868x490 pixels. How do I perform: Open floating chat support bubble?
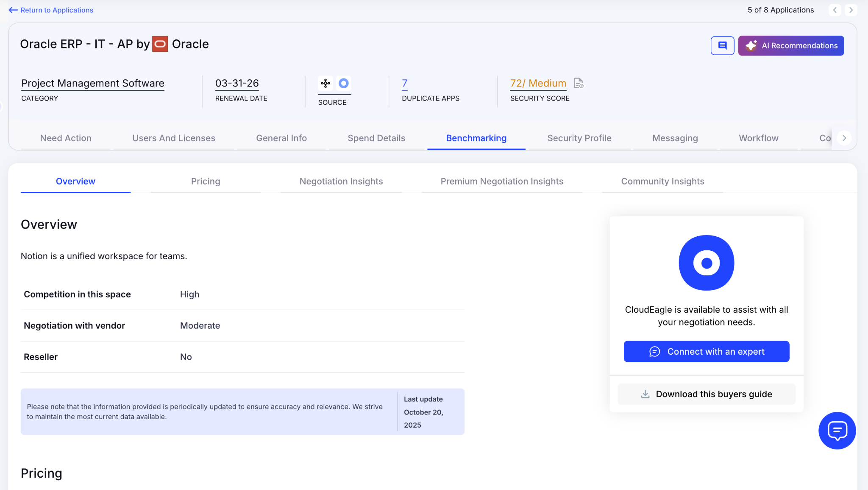[x=837, y=430]
